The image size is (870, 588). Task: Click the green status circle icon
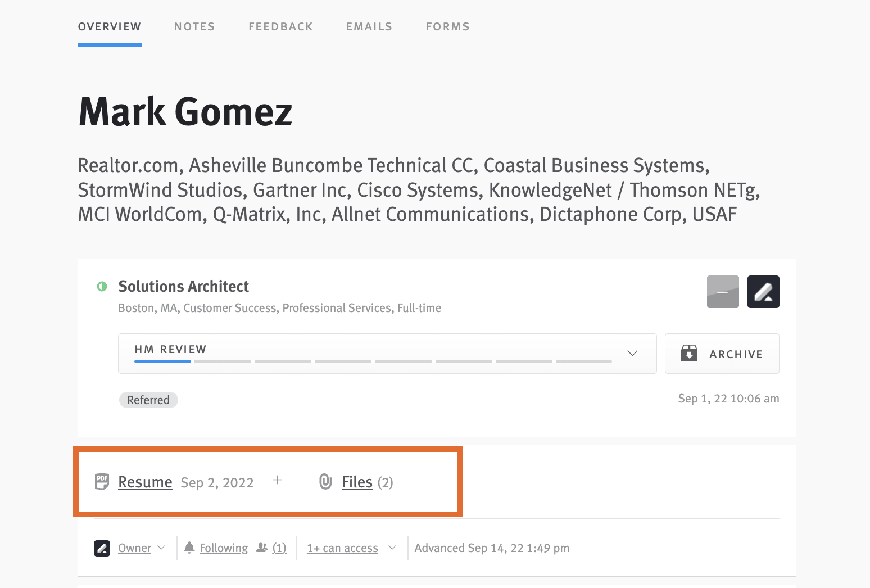pos(102,287)
